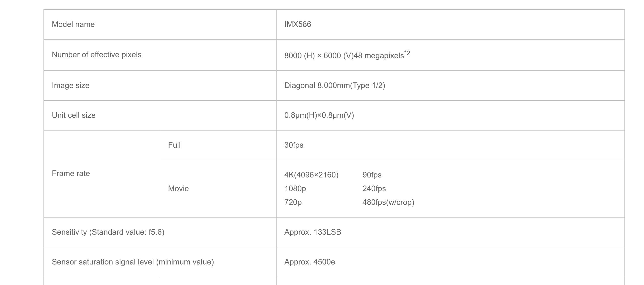Click the 90fps value
Screen dimensions: 644x285
coord(372,175)
